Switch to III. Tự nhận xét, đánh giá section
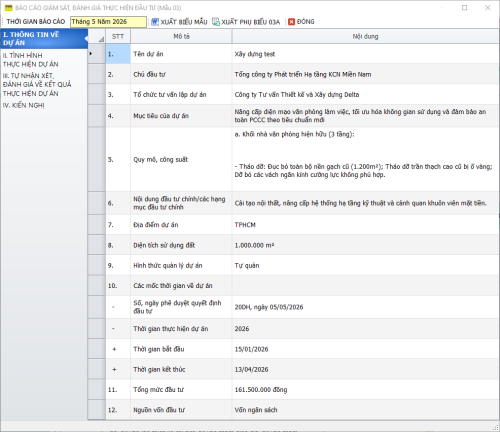The width and height of the screenshot is (500, 432). pyautogui.click(x=37, y=85)
